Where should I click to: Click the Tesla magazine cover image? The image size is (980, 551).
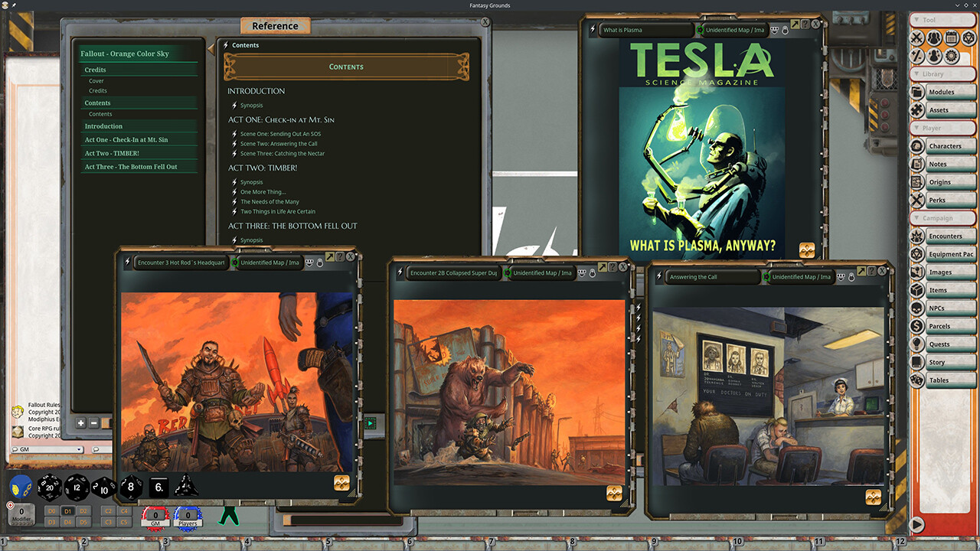click(x=701, y=145)
